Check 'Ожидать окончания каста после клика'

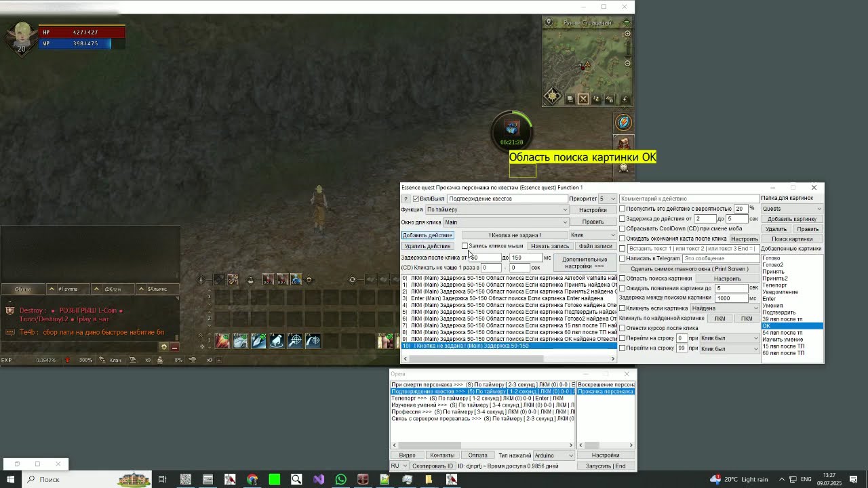(623, 239)
